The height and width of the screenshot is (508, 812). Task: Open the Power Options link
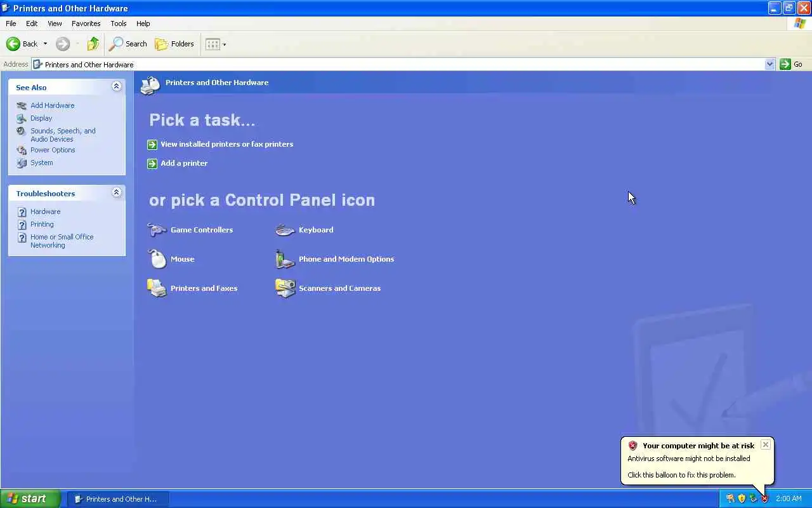(53, 150)
